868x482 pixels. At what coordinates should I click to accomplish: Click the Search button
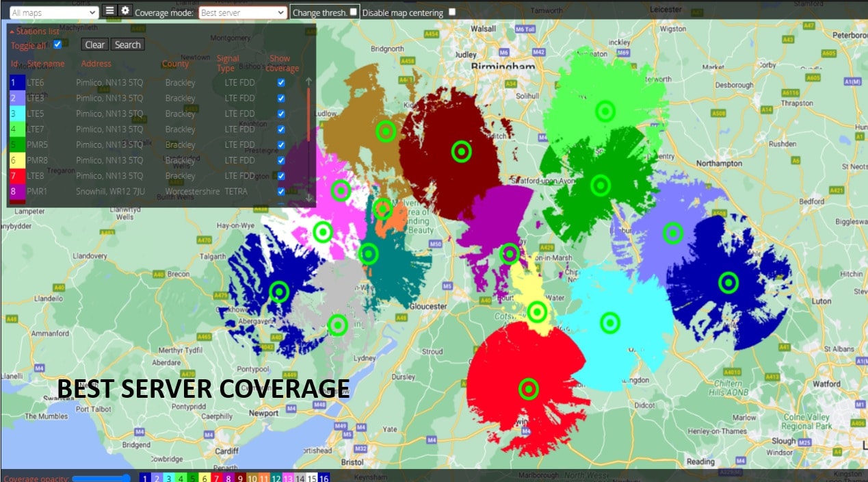[127, 45]
